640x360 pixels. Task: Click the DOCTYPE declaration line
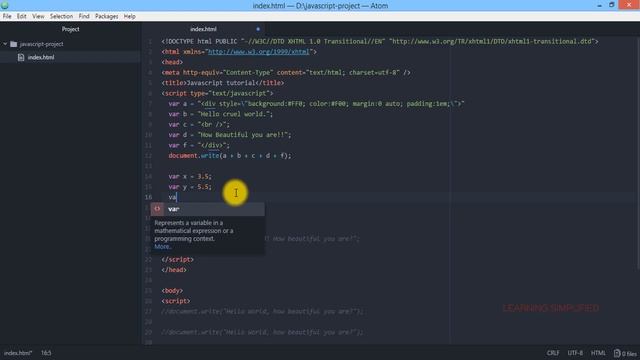380,42
